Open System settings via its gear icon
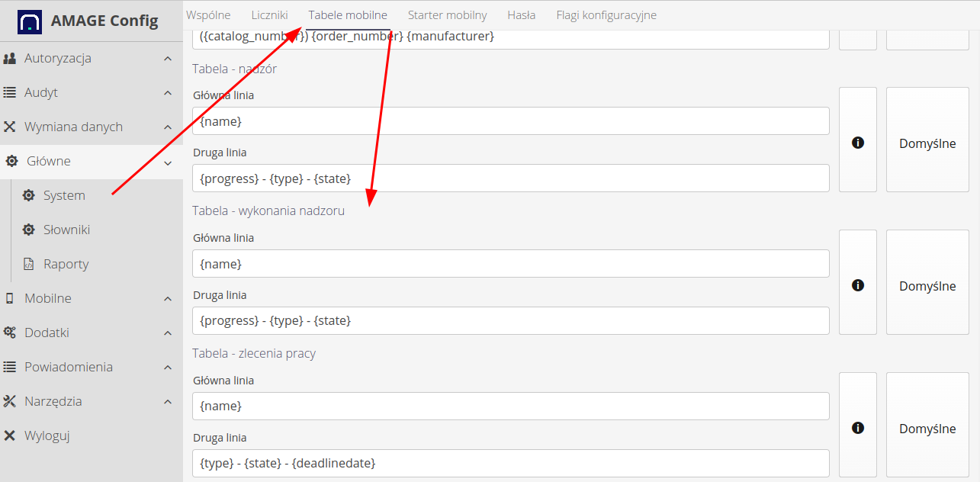Screen dimensions: 980x482 (29, 195)
